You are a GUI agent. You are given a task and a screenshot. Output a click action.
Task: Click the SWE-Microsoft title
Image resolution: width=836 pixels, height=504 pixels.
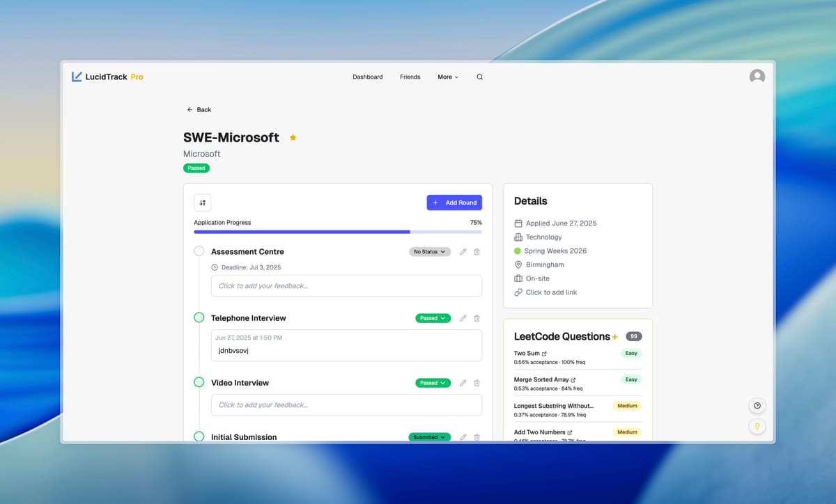pos(231,138)
